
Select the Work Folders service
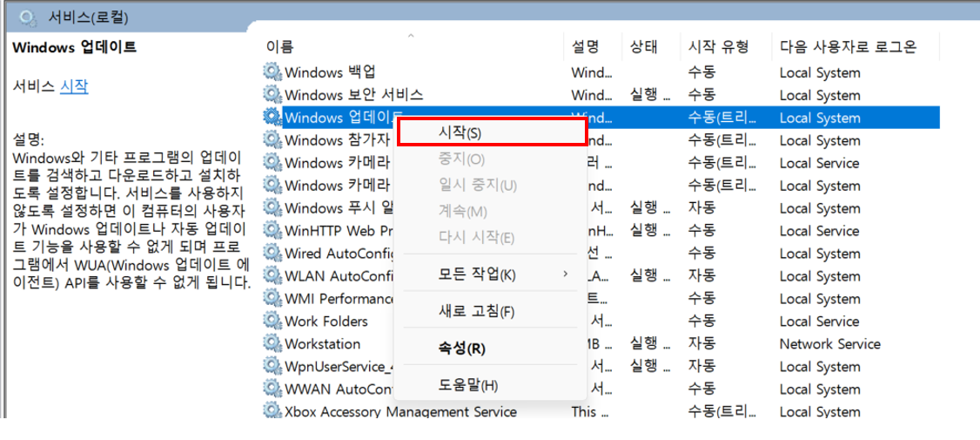click(326, 322)
